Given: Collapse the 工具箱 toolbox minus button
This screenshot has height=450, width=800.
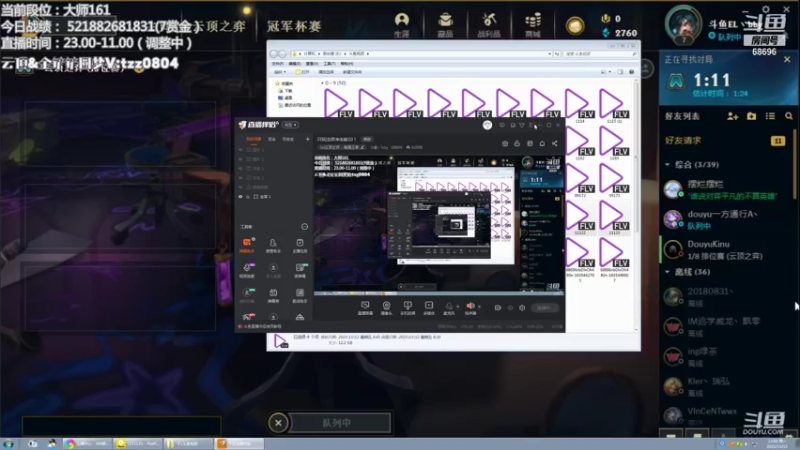Looking at the screenshot, I should click(305, 227).
